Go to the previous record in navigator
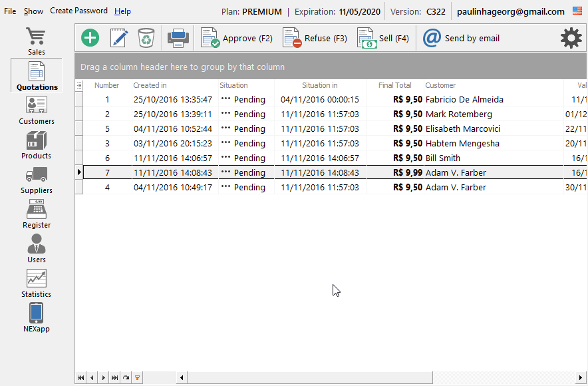This screenshot has height=386, width=588. 92,378
